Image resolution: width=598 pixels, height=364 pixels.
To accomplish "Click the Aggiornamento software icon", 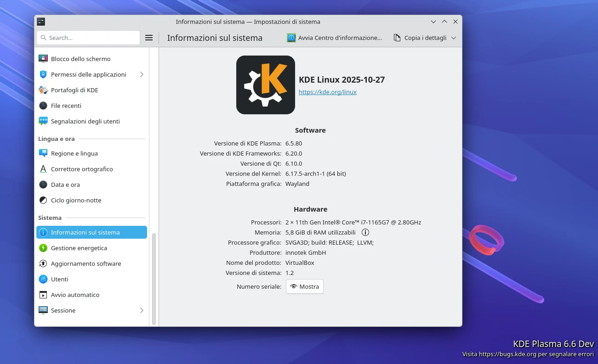I will click(x=43, y=263).
